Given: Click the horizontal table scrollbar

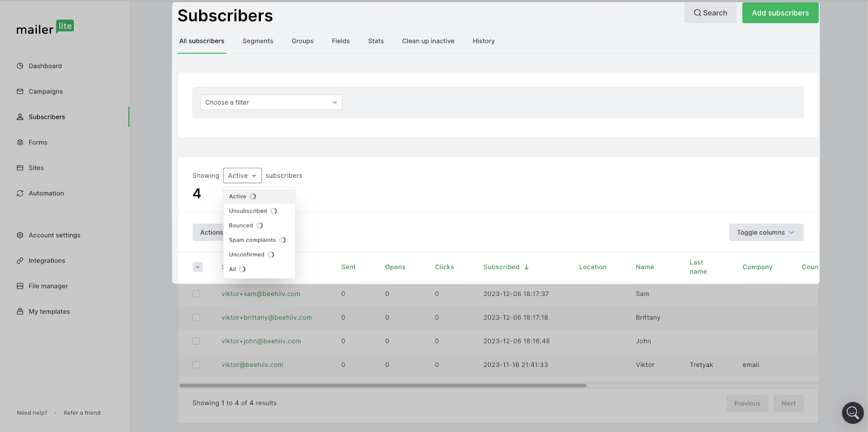Looking at the screenshot, I should (x=382, y=386).
